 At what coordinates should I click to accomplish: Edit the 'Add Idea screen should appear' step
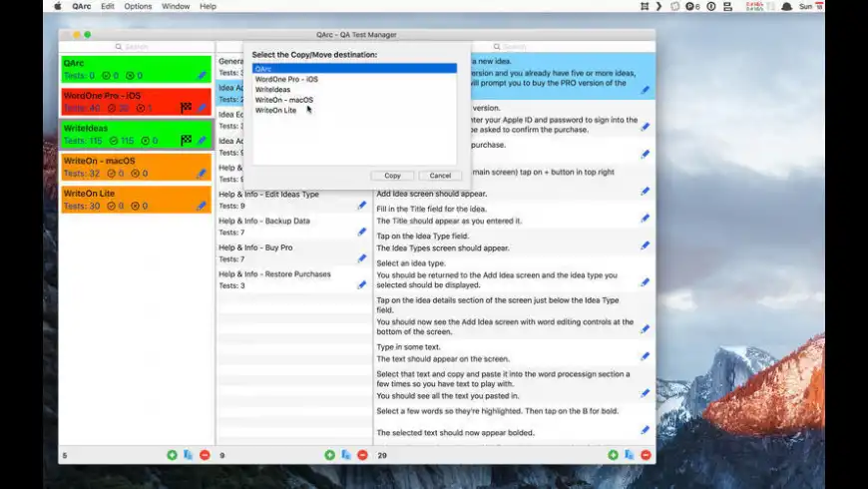click(646, 191)
